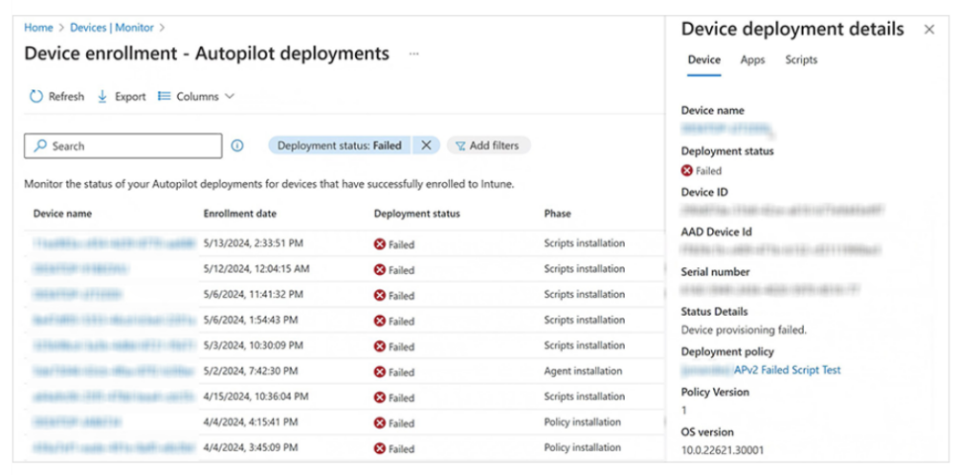Viewport: 980px width, 475px height.
Task: Click the Export download icon
Action: pos(103,97)
